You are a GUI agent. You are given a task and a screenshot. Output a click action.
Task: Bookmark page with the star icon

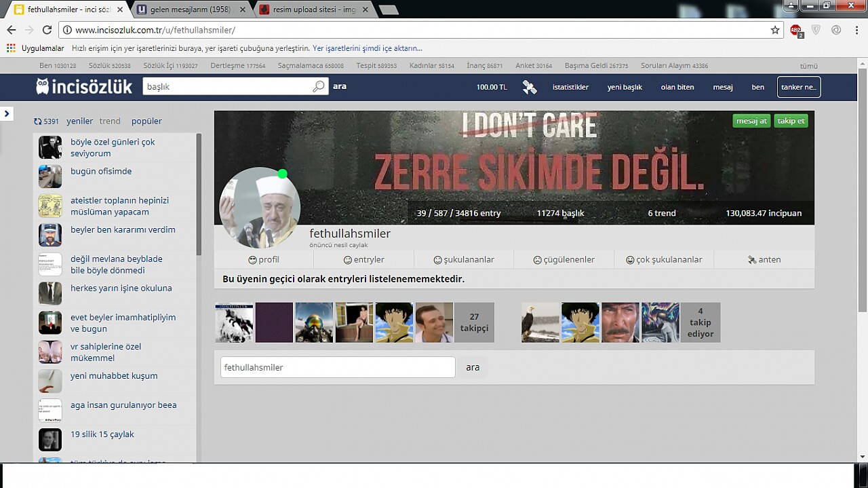point(775,30)
